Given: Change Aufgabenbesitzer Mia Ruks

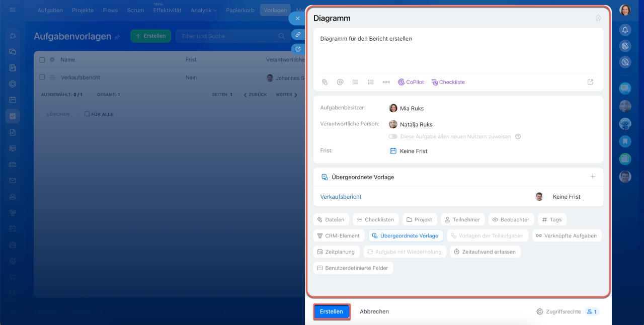Looking at the screenshot, I should point(406,108).
